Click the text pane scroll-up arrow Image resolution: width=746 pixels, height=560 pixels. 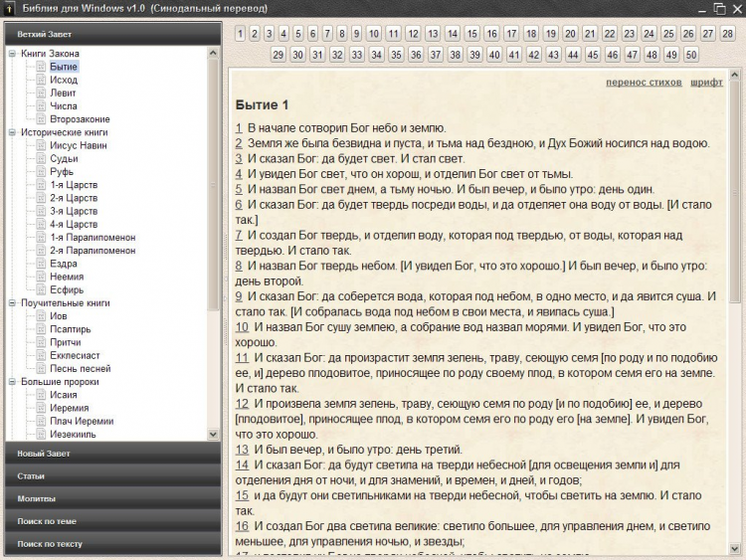click(735, 75)
